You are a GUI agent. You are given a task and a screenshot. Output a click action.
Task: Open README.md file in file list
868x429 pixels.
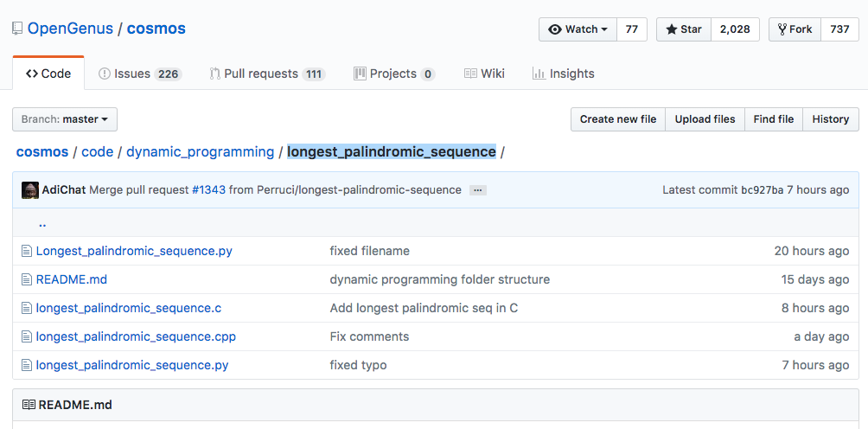tap(72, 279)
